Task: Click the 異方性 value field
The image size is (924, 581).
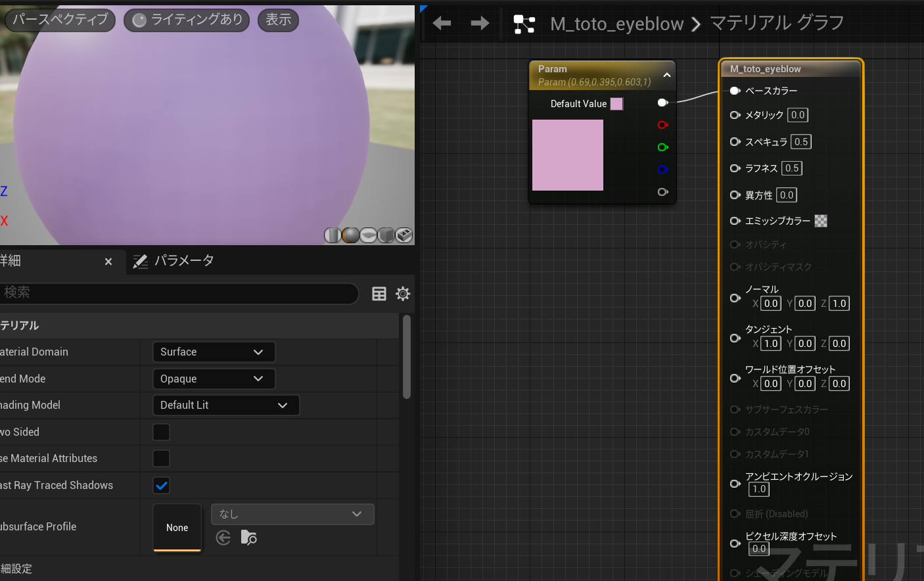Action: [x=787, y=195]
